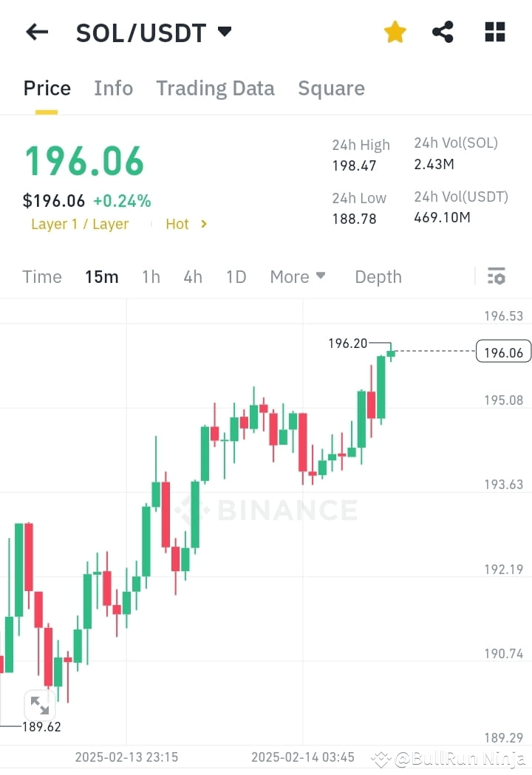Screen dimensions: 532x775
Task: Select the 196.06 price label on the axis
Action: pyautogui.click(x=503, y=352)
